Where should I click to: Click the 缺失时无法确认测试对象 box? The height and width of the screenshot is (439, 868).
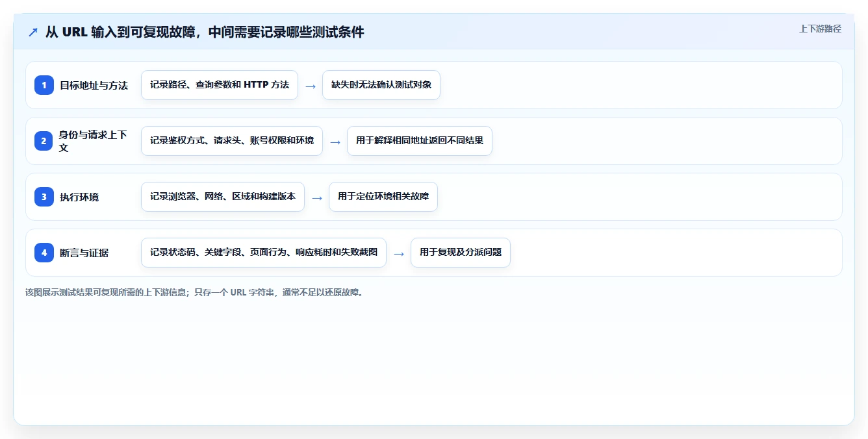coord(381,85)
